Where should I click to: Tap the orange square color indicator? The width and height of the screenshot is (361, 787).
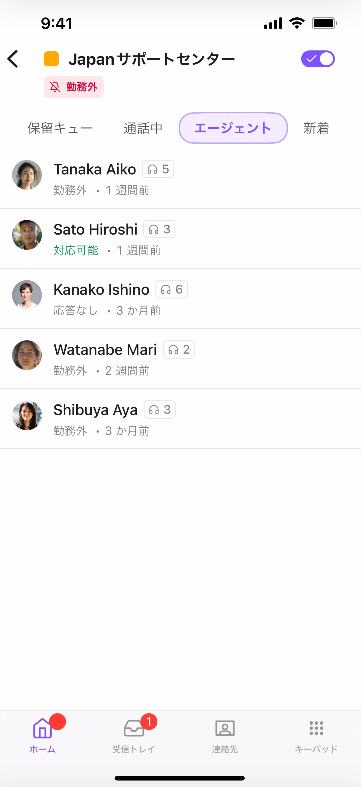pos(51,59)
